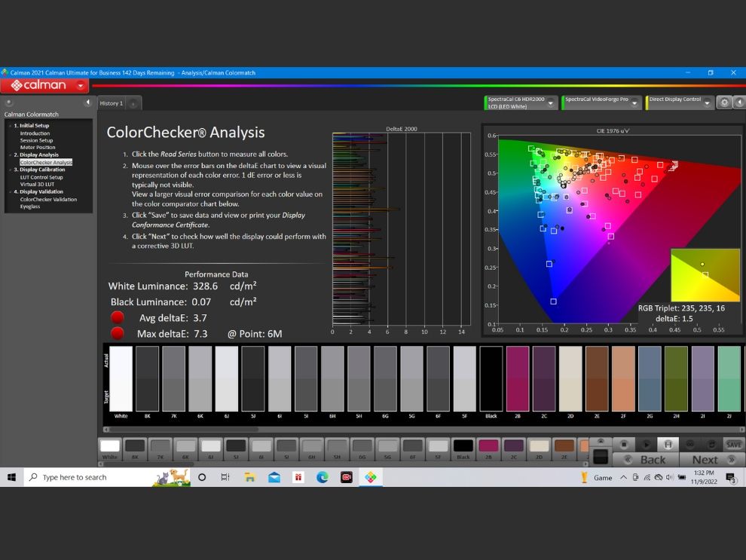Open ColorChecker Validation page
Screen dimensions: 746x560
tap(48, 200)
